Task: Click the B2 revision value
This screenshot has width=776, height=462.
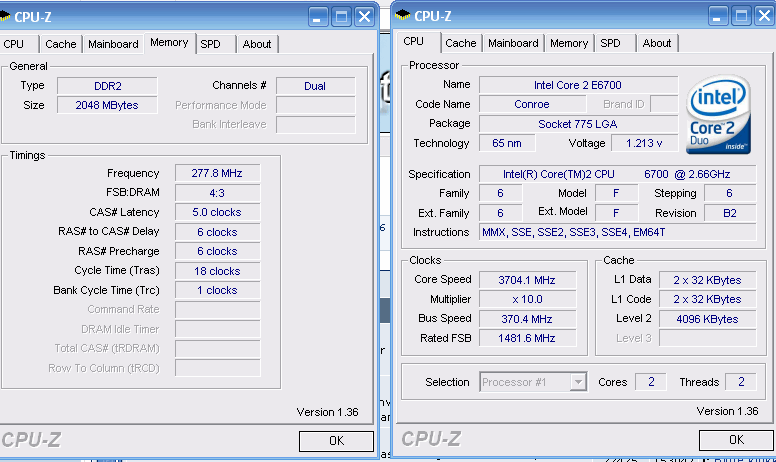Action: click(730, 213)
